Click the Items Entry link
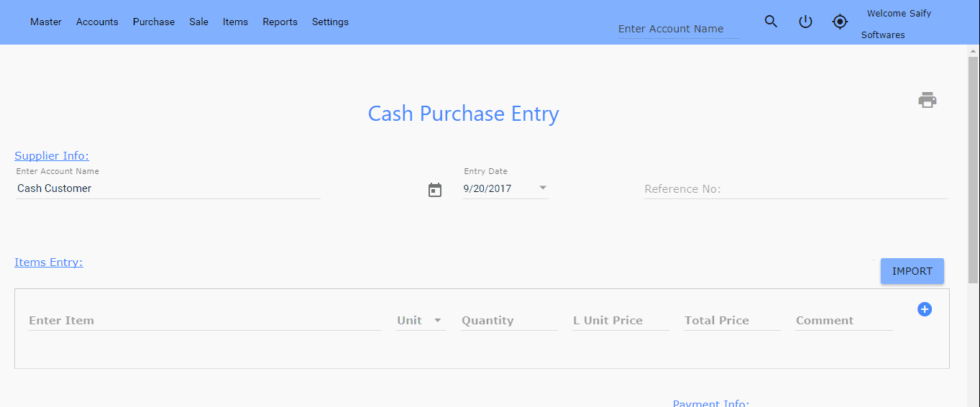 click(x=49, y=262)
